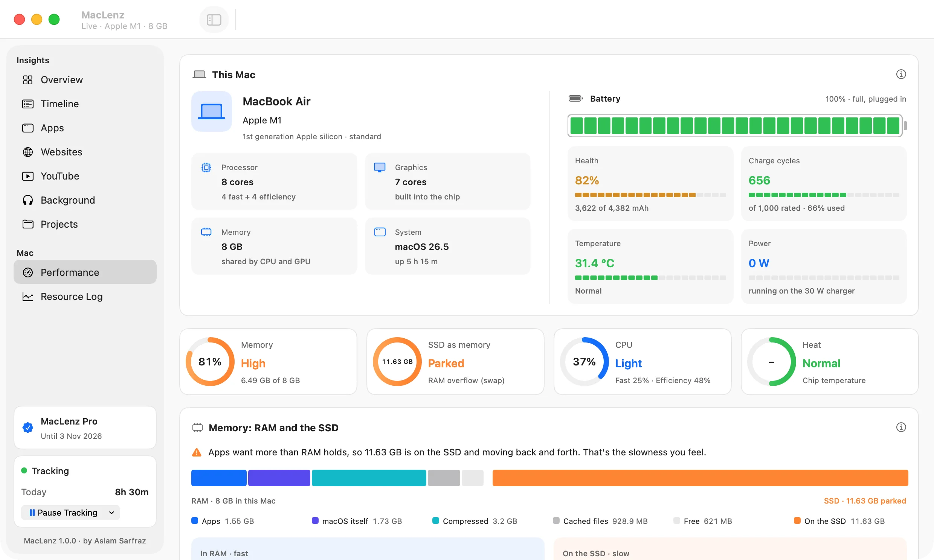The width and height of the screenshot is (934, 560).
Task: Click the MacBook Air laptop thumbnail
Action: pyautogui.click(x=211, y=111)
